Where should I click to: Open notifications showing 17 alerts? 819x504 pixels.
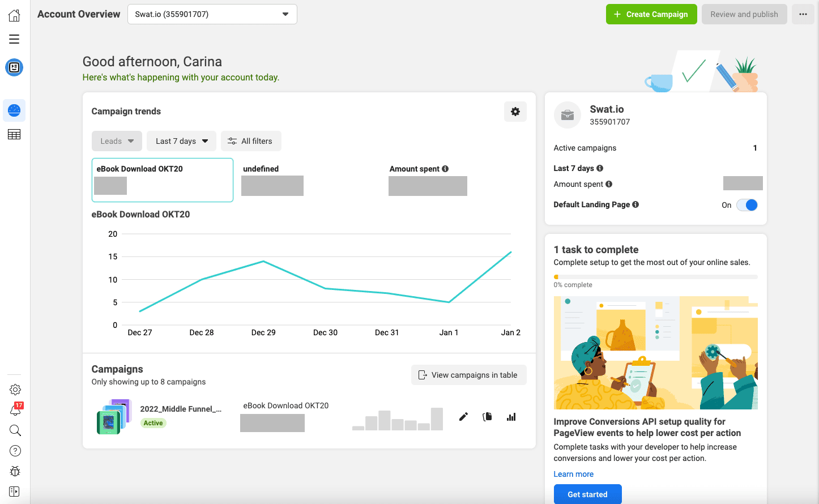tap(15, 409)
